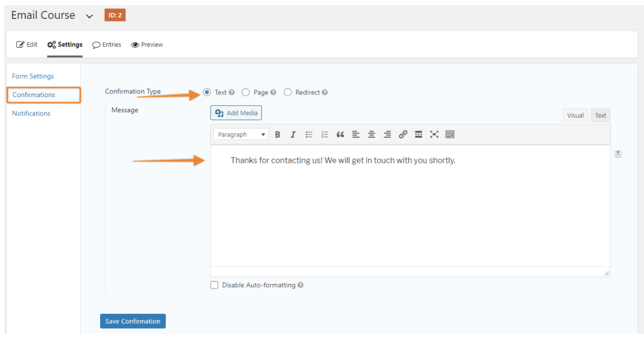
Task: Open the merge tag selector beside editor
Action: point(618,154)
